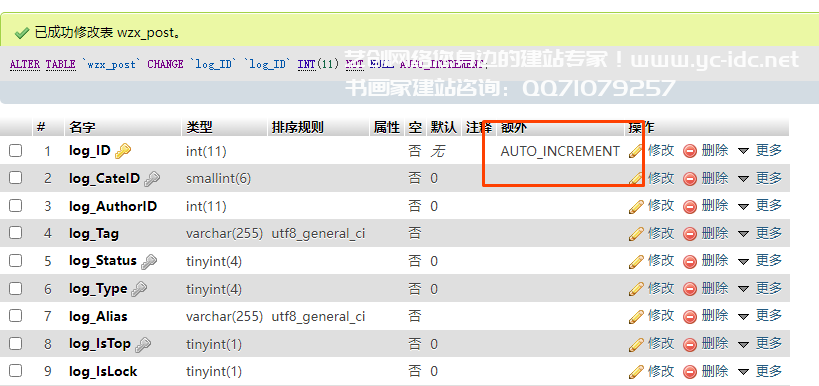
Task: Click the 类型 column header
Action: [199, 127]
